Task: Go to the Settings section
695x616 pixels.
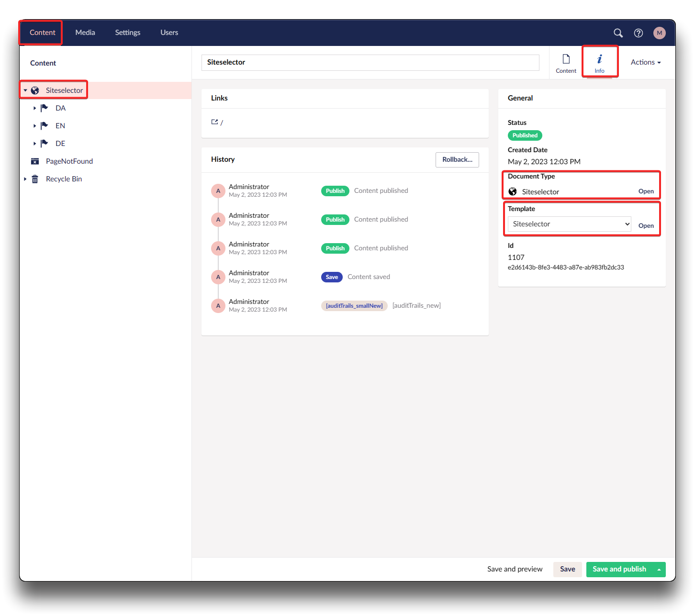Action: click(127, 33)
